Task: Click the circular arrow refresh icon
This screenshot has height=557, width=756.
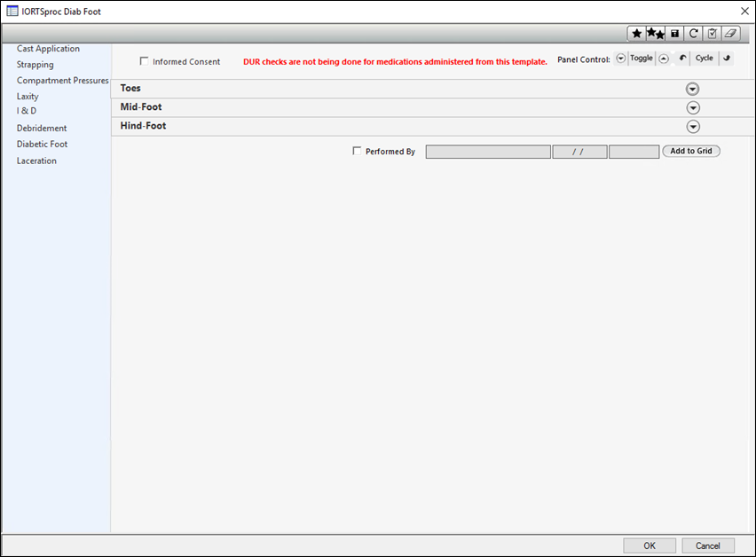Action: [x=693, y=34]
